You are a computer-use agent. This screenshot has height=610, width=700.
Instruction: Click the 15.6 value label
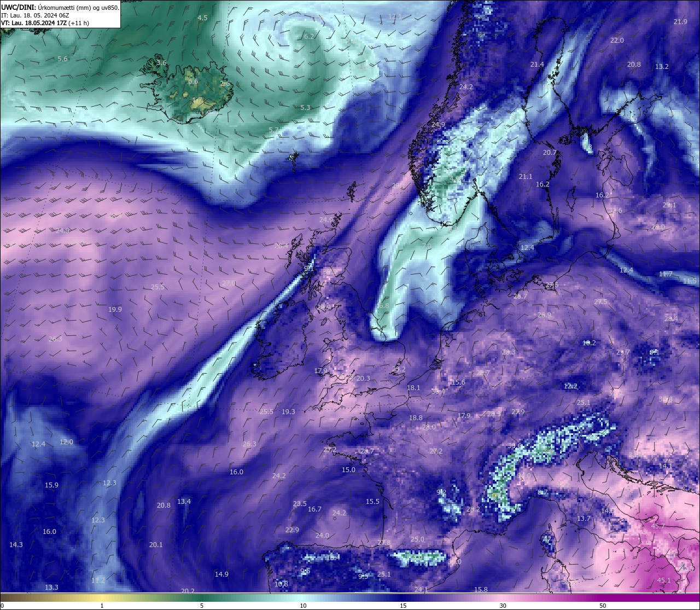click(458, 382)
